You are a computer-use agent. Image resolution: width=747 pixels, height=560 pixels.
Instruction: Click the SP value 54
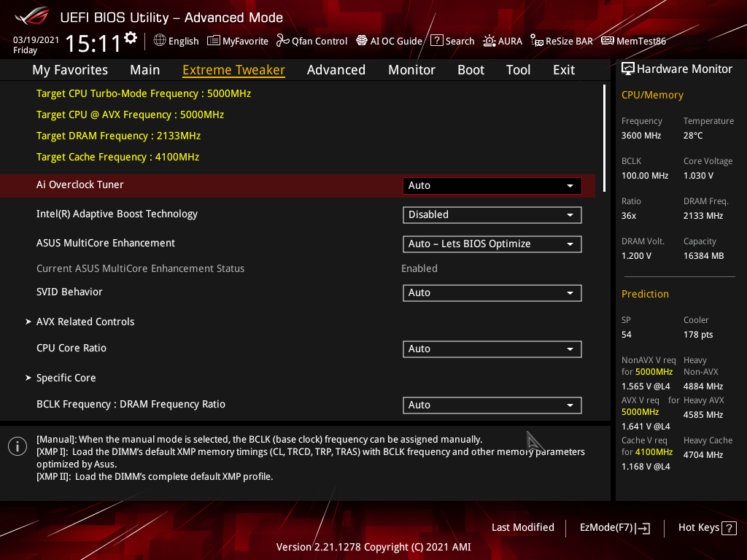pos(626,335)
